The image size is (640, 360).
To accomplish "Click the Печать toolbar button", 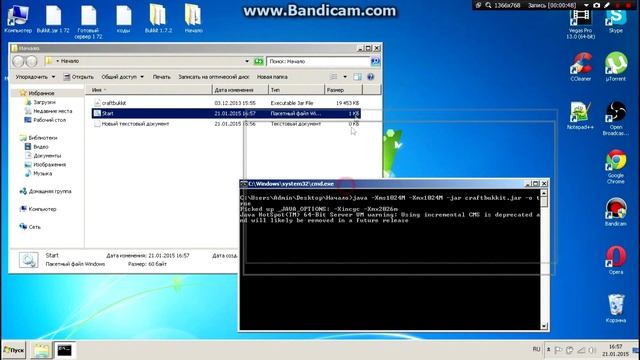I will pyautogui.click(x=162, y=77).
